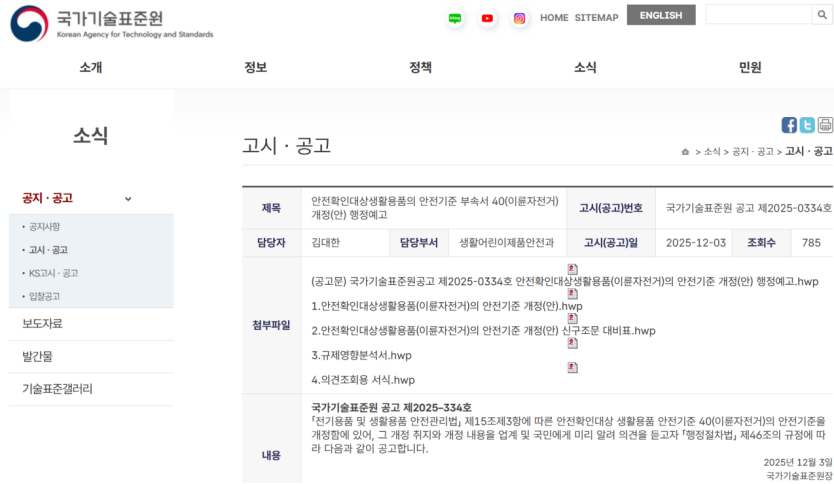Share the page on Twitter

(x=807, y=125)
